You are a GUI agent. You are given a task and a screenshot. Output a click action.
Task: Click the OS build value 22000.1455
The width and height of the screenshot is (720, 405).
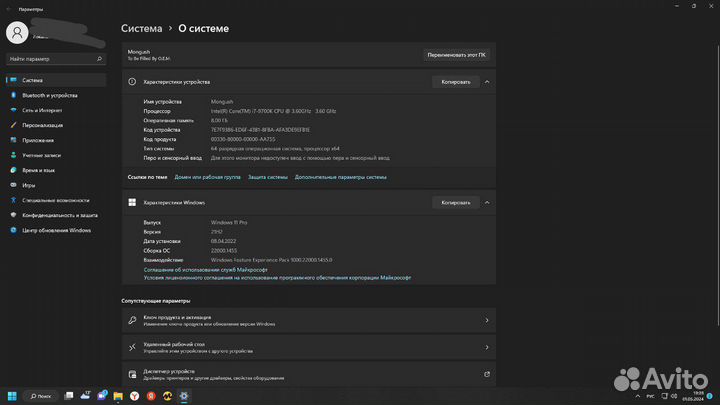[224, 250]
